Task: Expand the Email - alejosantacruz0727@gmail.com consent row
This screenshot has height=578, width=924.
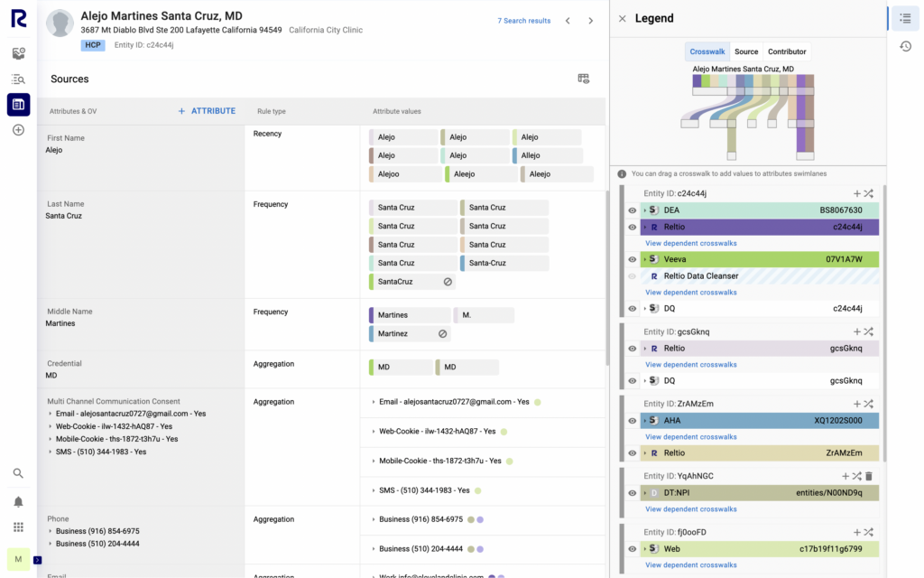Action: [x=374, y=401]
